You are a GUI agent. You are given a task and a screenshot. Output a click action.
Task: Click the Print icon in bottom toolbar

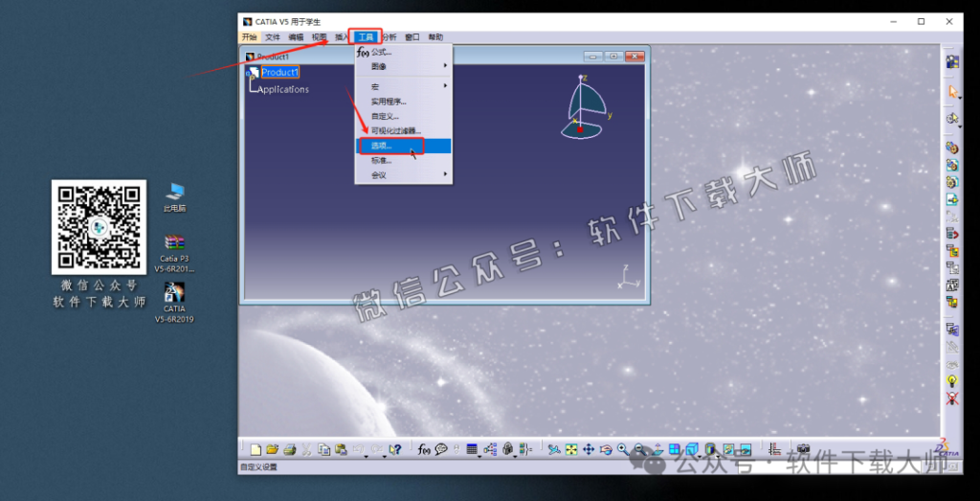pyautogui.click(x=290, y=449)
